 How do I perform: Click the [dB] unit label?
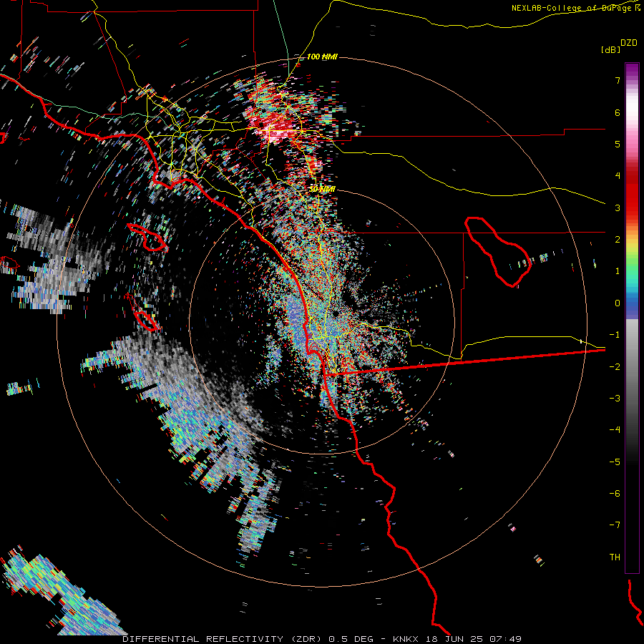[610, 49]
